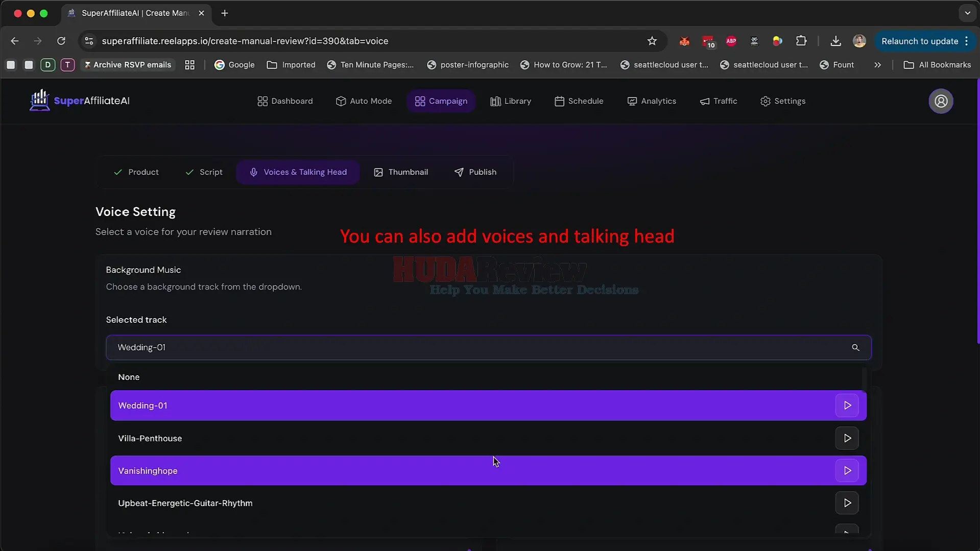
Task: Click the Selected track search field
Action: click(x=488, y=348)
